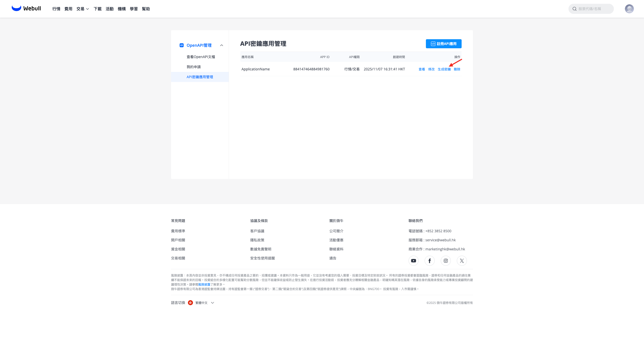Open the Instagram social icon
The height and width of the screenshot is (362, 644).
[446, 261]
